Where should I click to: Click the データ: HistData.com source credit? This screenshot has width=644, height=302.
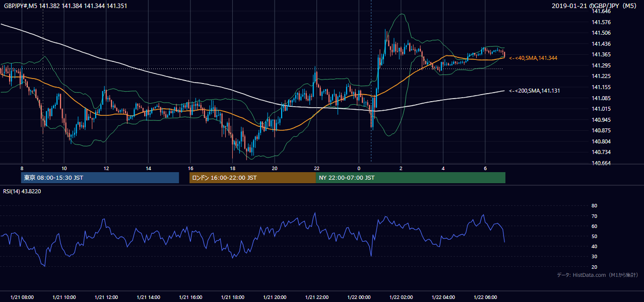pos(598,275)
